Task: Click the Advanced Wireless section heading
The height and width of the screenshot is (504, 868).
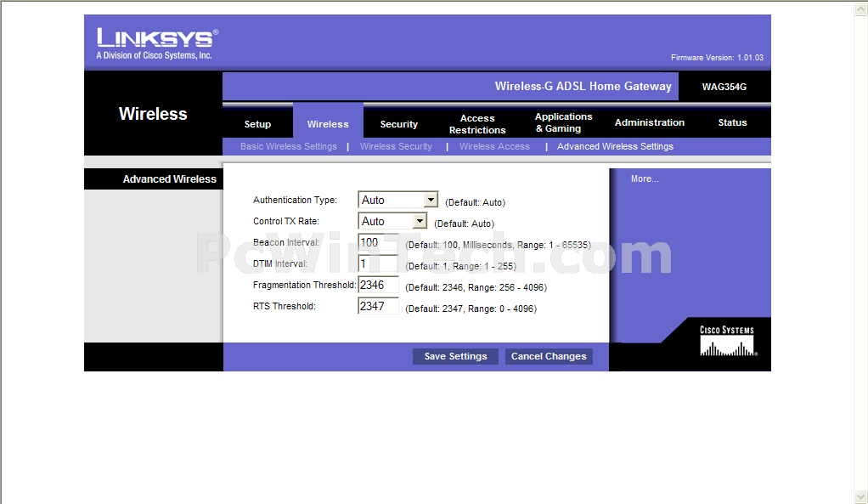Action: click(x=169, y=178)
